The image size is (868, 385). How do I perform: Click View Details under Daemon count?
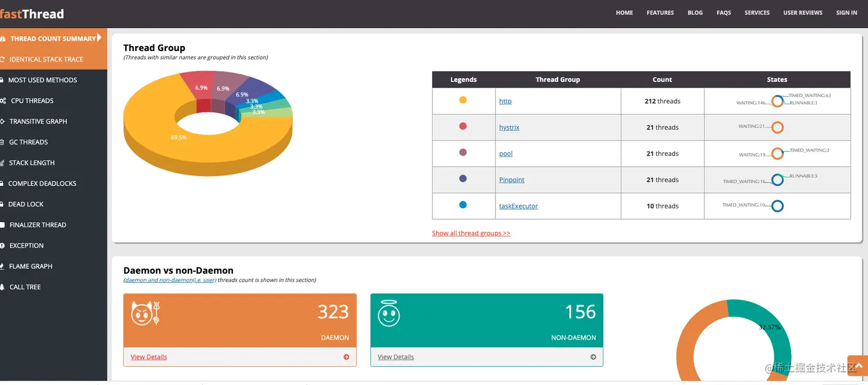tap(149, 357)
